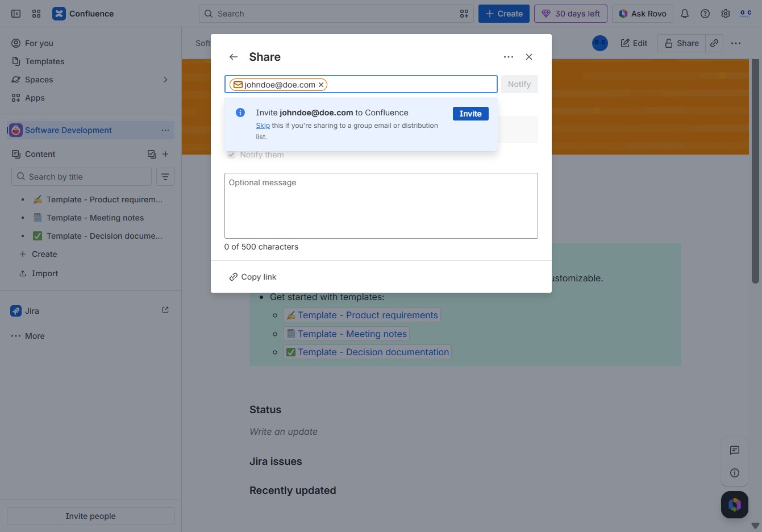Toggle the Notify them checkbox
762x532 pixels.
pyautogui.click(x=231, y=155)
